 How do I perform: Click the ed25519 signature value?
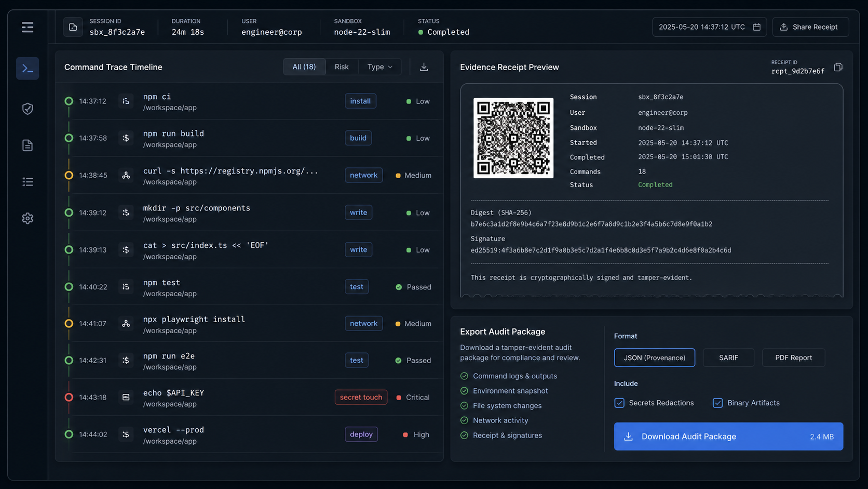601,250
